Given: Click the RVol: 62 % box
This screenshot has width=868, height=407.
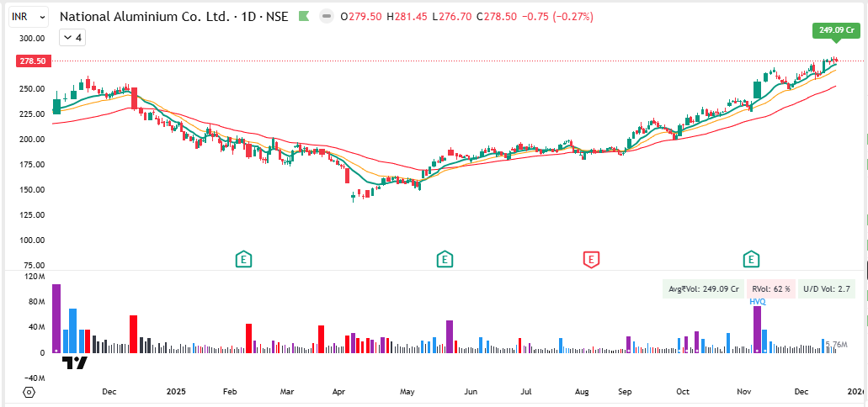Looking at the screenshot, I should (771, 288).
